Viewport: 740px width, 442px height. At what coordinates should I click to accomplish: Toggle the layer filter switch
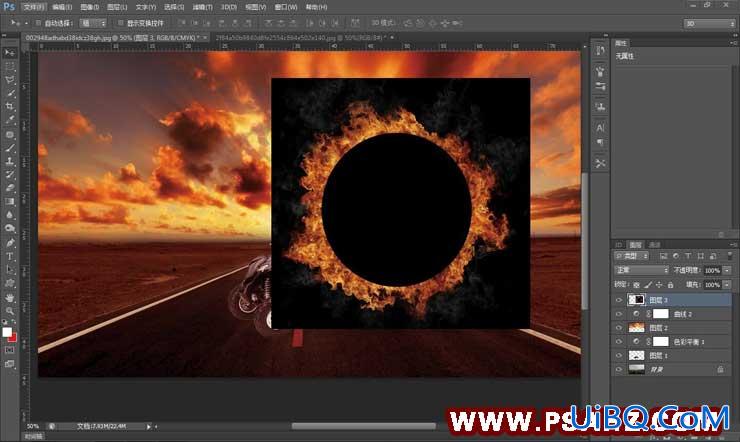tap(730, 256)
